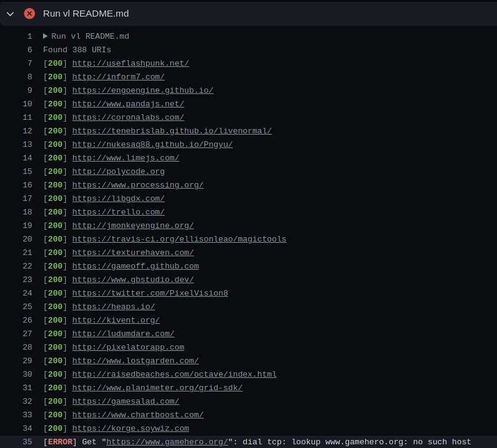The width and height of the screenshot is (497, 448).
Task: Open the inform7.com link
Action: (x=119, y=77)
